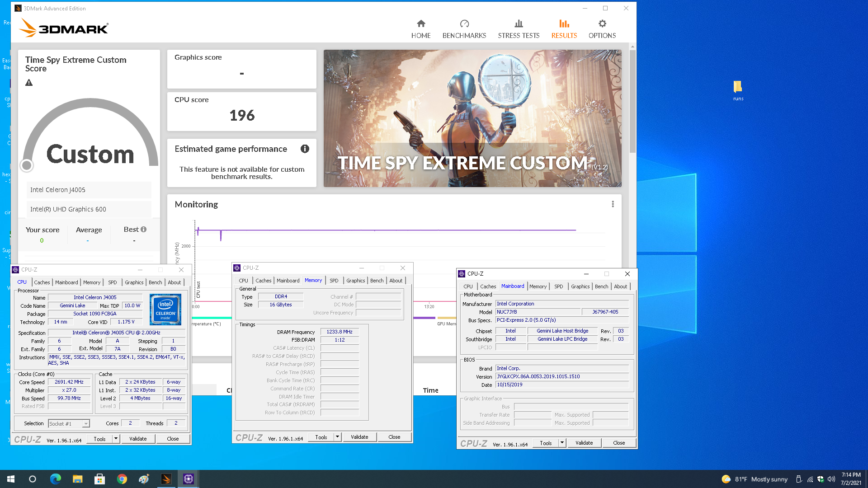Launch Google Chrome from taskbar
Image resolution: width=868 pixels, height=488 pixels.
pyautogui.click(x=122, y=479)
